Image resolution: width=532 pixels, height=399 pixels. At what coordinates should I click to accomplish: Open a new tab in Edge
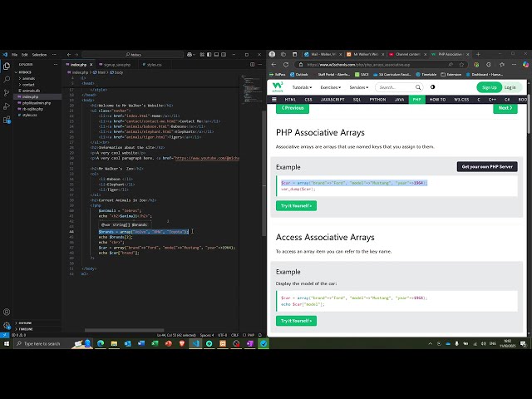pos(478,54)
